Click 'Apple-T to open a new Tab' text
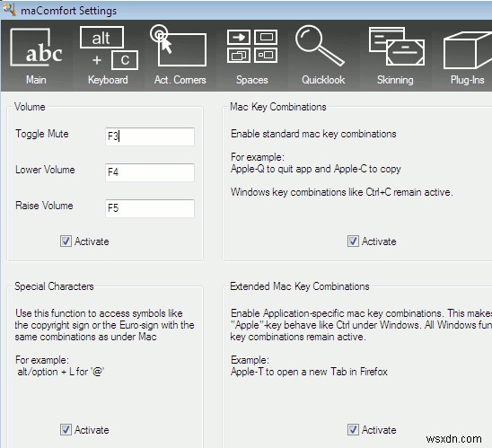 click(309, 372)
